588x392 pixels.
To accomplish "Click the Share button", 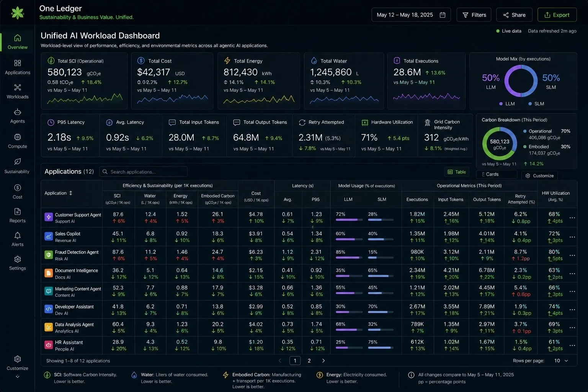I will (514, 15).
